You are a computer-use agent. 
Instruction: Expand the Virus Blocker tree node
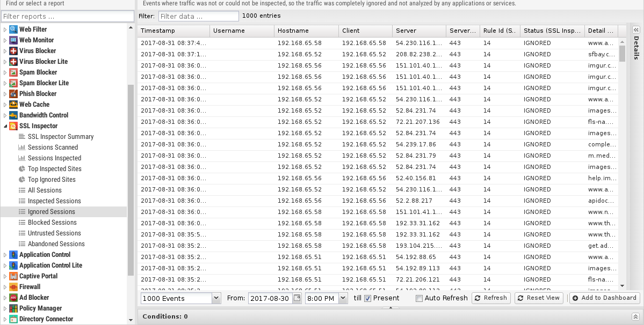[x=5, y=51]
